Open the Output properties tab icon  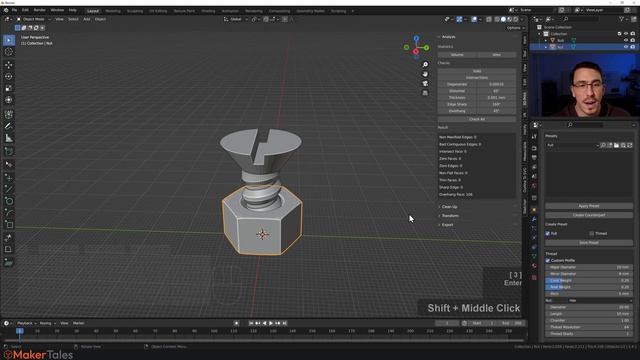coord(534,158)
